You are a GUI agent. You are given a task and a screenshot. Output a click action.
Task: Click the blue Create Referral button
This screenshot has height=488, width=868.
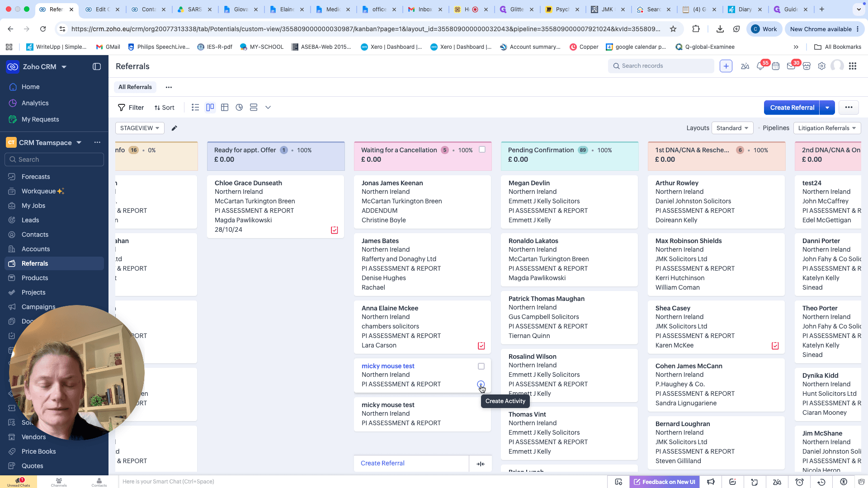tap(792, 108)
